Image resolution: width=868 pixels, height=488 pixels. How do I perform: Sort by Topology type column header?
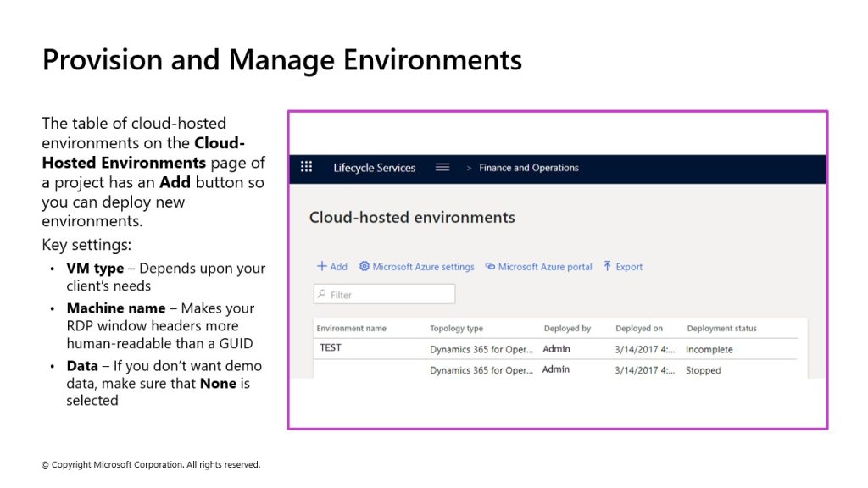coord(457,328)
